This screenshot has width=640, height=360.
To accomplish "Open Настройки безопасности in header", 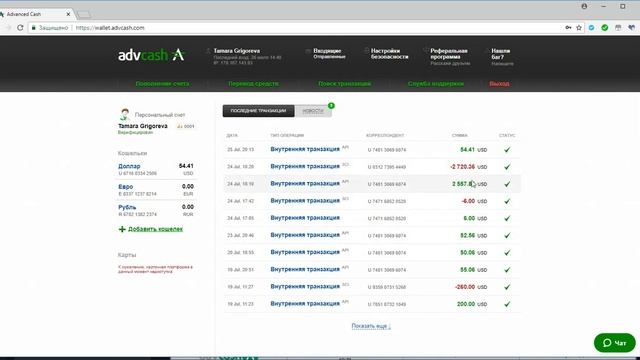I will tap(389, 53).
